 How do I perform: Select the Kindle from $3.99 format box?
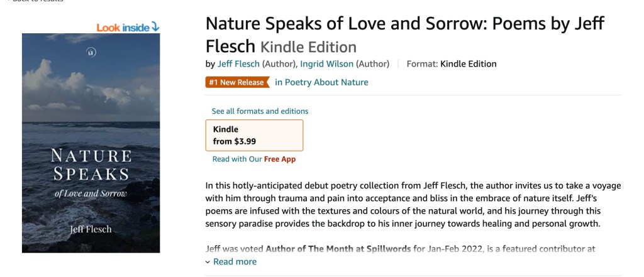(254, 135)
